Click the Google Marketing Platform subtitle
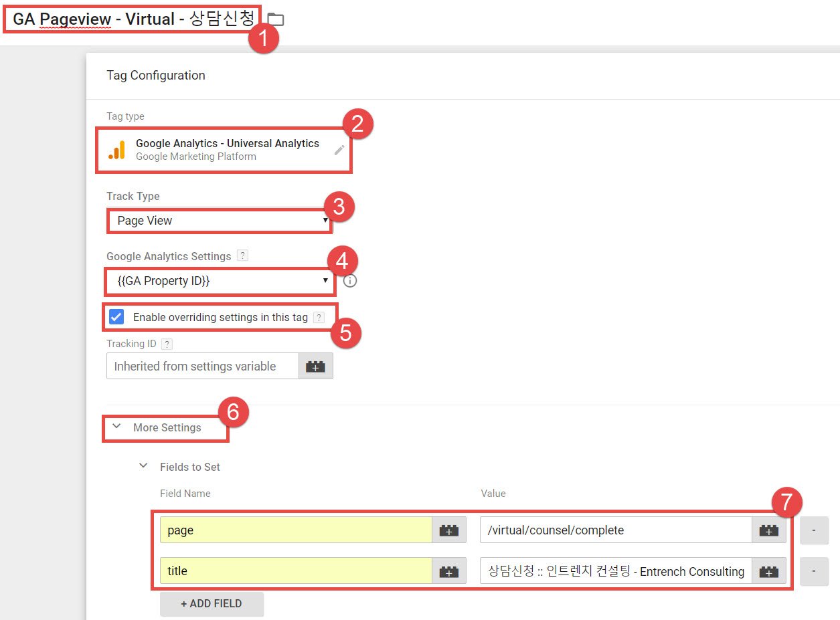The image size is (840, 620). click(196, 157)
